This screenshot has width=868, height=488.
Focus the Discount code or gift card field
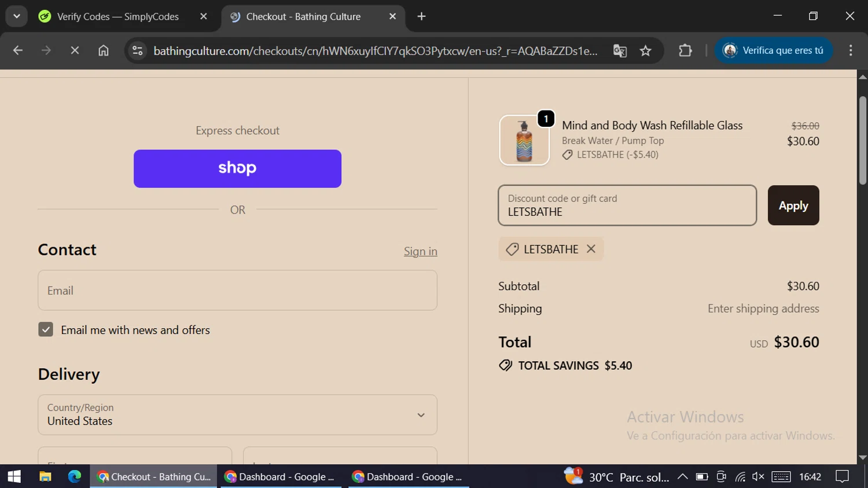point(627,206)
